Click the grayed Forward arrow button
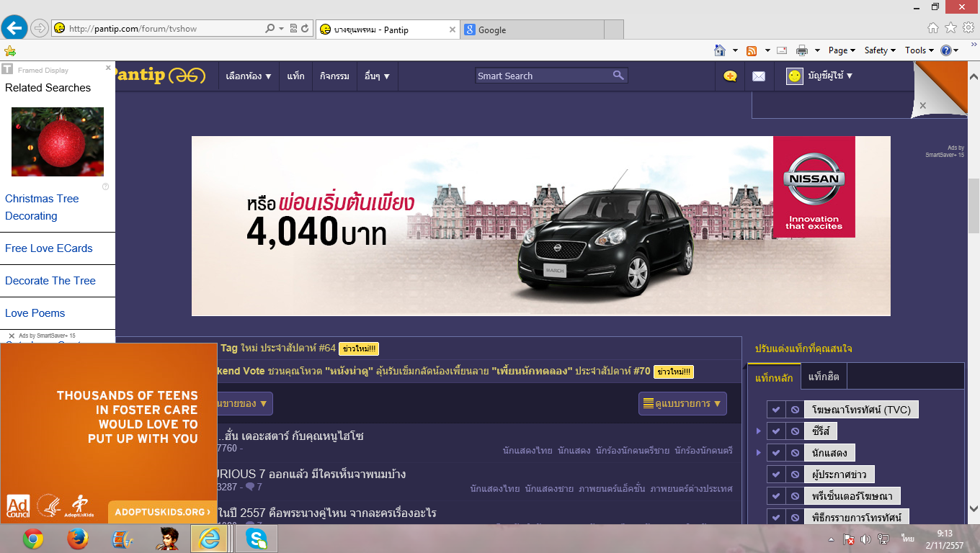 click(x=40, y=29)
